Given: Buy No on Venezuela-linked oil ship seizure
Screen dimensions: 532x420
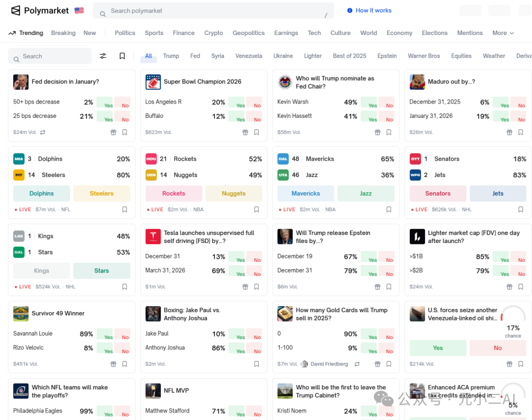Looking at the screenshot, I should pos(498,348).
